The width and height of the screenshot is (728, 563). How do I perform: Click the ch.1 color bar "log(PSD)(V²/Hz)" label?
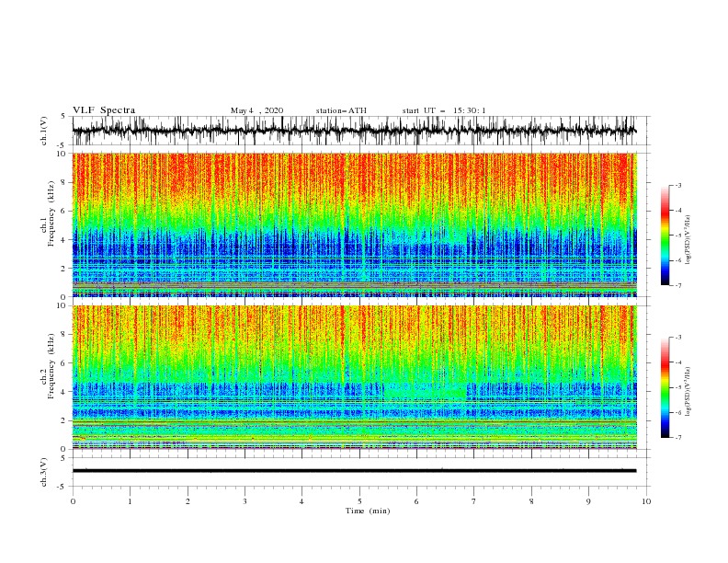point(688,240)
